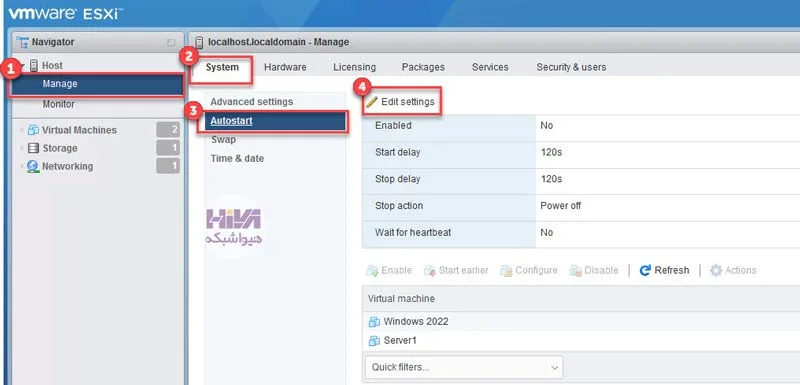Click the Enable autostart icon

[x=372, y=271]
